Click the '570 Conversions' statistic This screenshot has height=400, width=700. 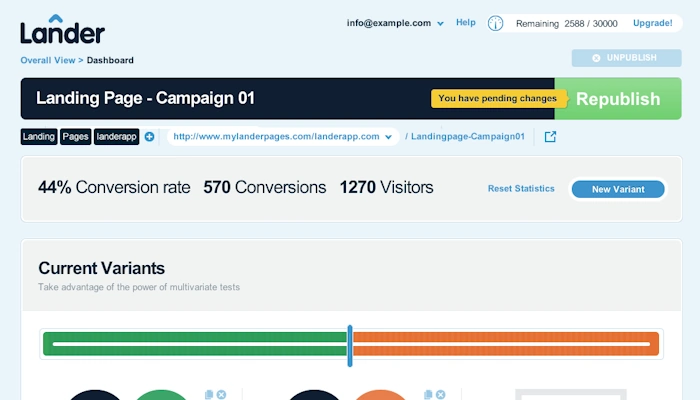[x=265, y=188]
